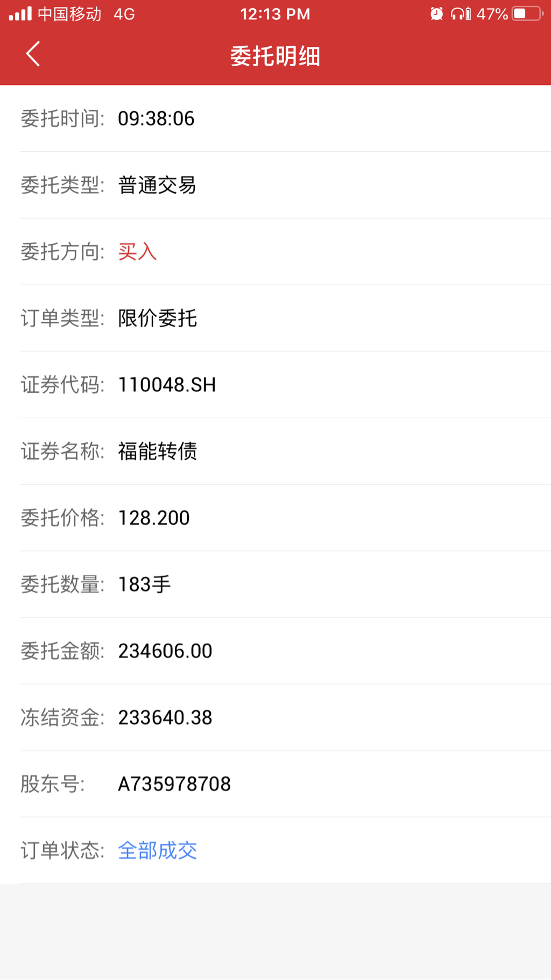Tap the back arrow icon
Image resolution: width=551 pixels, height=980 pixels.
click(33, 54)
